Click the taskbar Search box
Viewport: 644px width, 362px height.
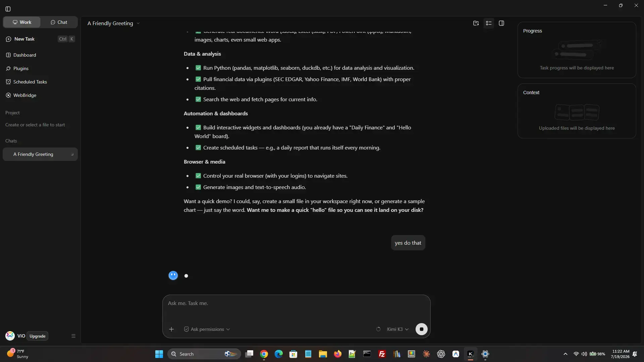coord(204,354)
